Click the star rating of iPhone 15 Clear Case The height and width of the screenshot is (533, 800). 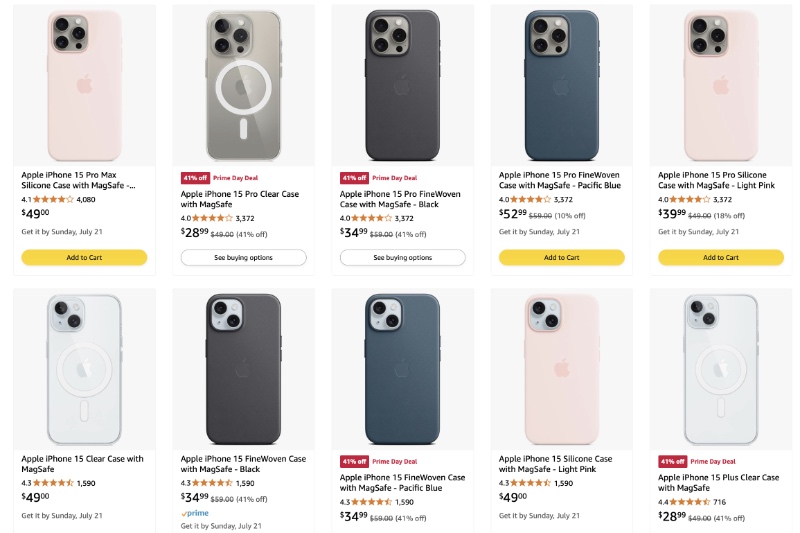54,483
